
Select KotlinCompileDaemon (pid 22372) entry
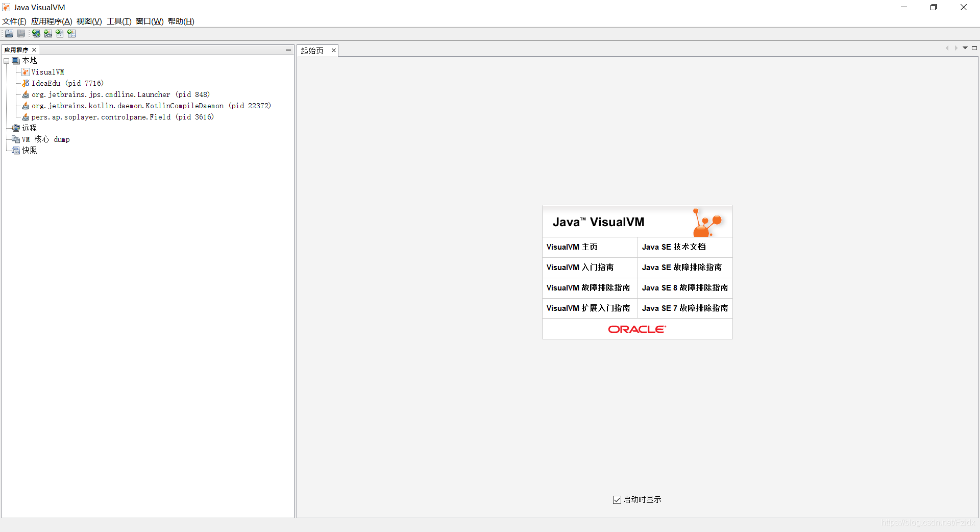click(151, 106)
